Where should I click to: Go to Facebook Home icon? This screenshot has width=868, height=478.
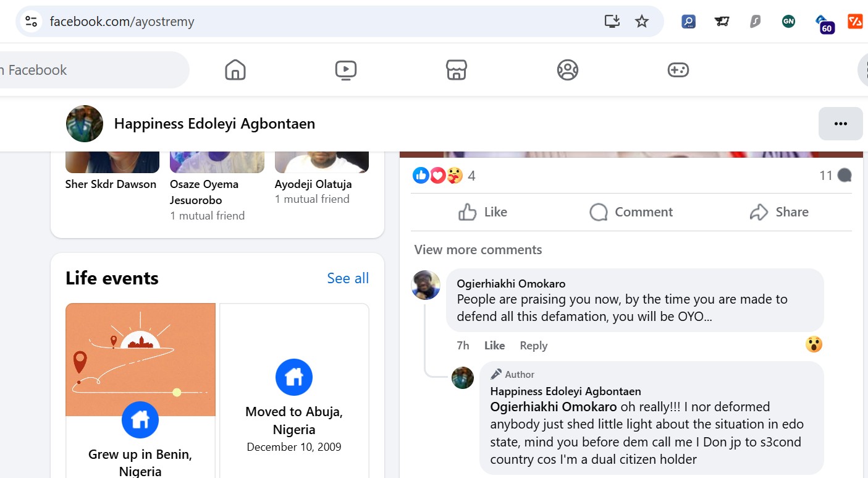click(235, 70)
